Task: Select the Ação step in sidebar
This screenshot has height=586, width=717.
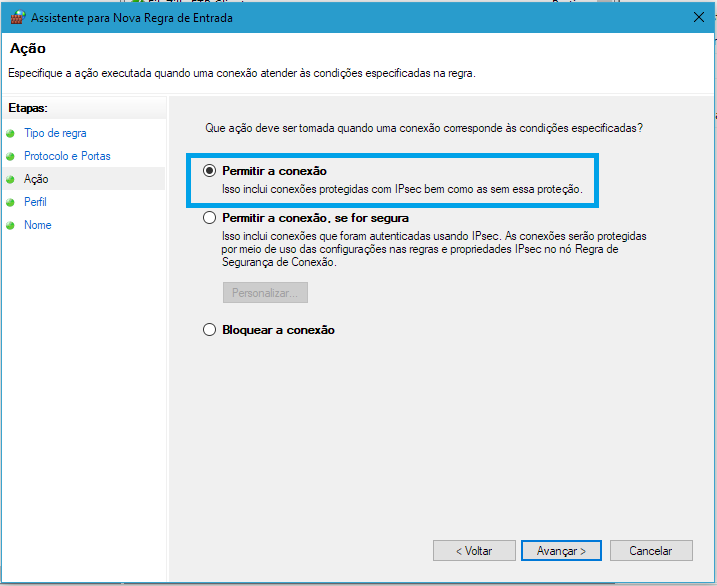Action: click(36, 179)
